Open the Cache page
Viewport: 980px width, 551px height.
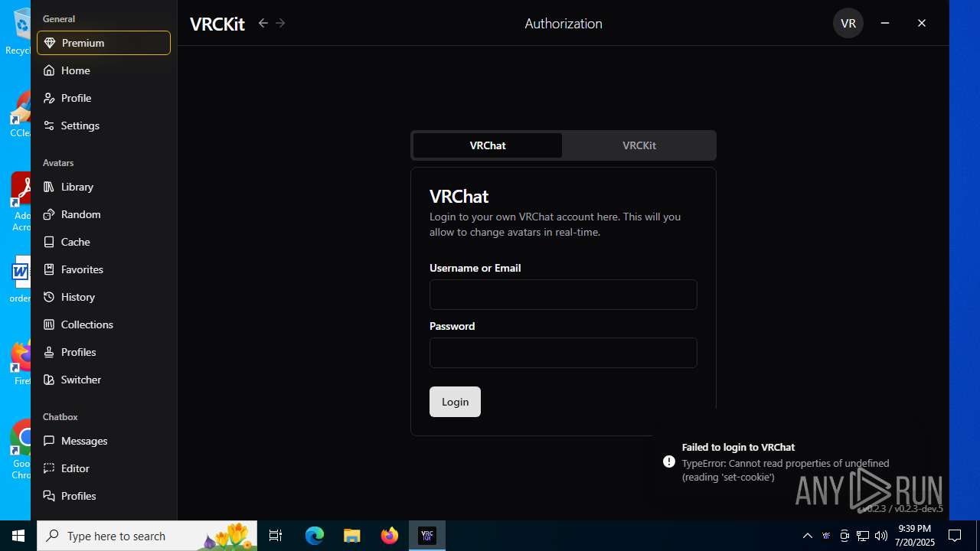103,242
